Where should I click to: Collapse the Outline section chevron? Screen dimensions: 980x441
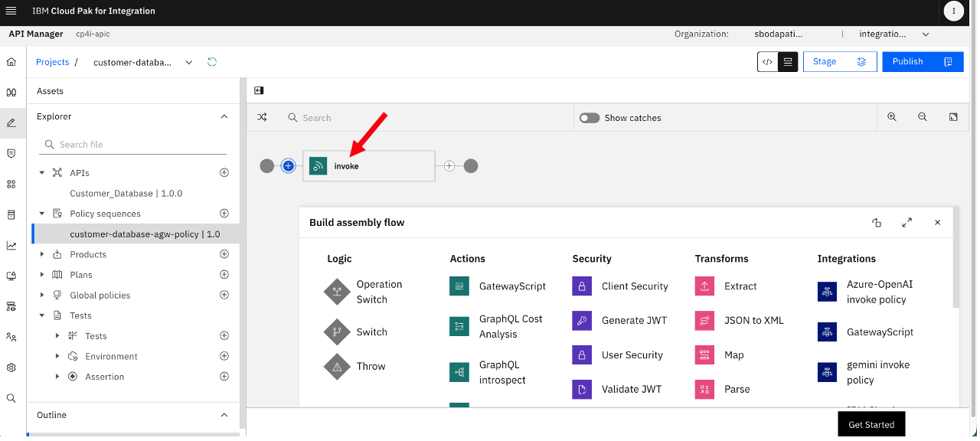224,415
